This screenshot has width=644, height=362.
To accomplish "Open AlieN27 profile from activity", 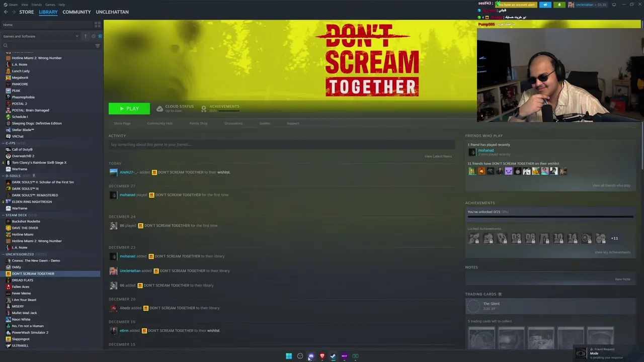I will pos(129,172).
